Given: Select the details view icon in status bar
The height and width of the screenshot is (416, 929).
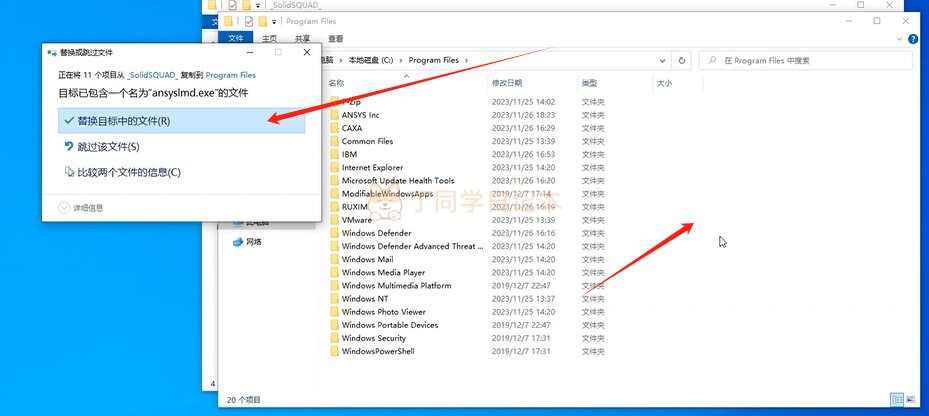Looking at the screenshot, I should click(x=897, y=399).
